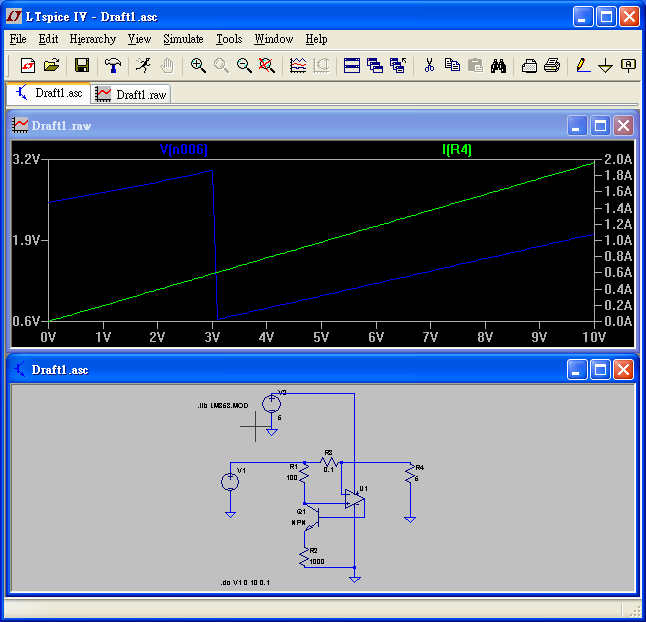Click the Draft1.asc window title icon
646x622 pixels.
point(20,369)
